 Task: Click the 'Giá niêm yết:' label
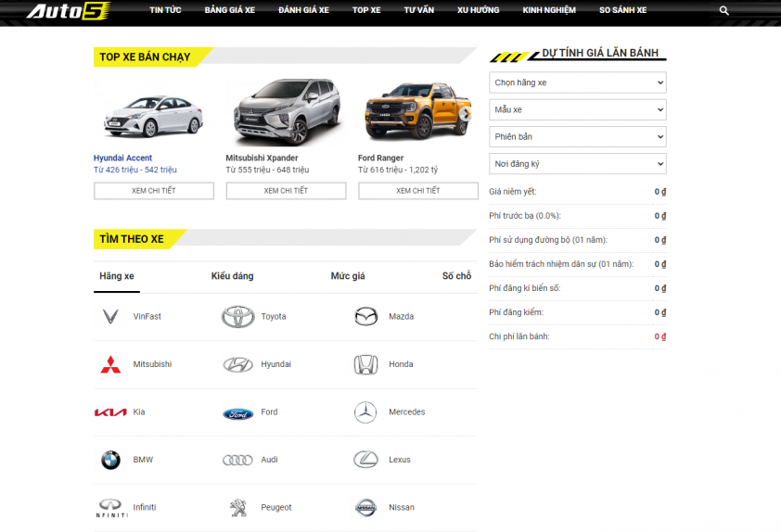click(513, 192)
